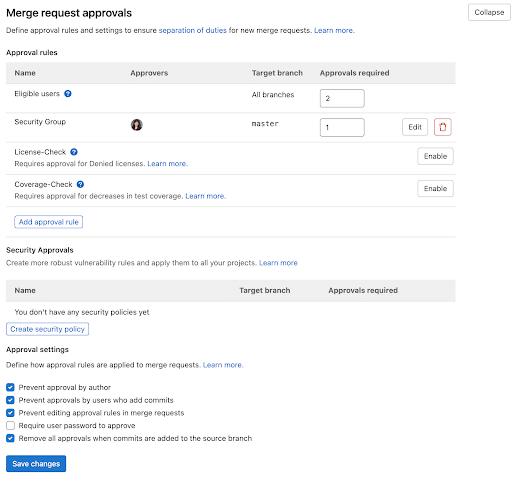Delete Security Group rule with trash icon
Image resolution: width=512 pixels, height=482 pixels.
pos(443,127)
